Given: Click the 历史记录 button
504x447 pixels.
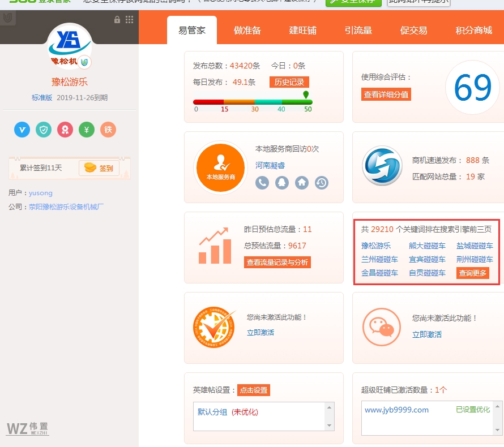Looking at the screenshot, I should [x=291, y=81].
